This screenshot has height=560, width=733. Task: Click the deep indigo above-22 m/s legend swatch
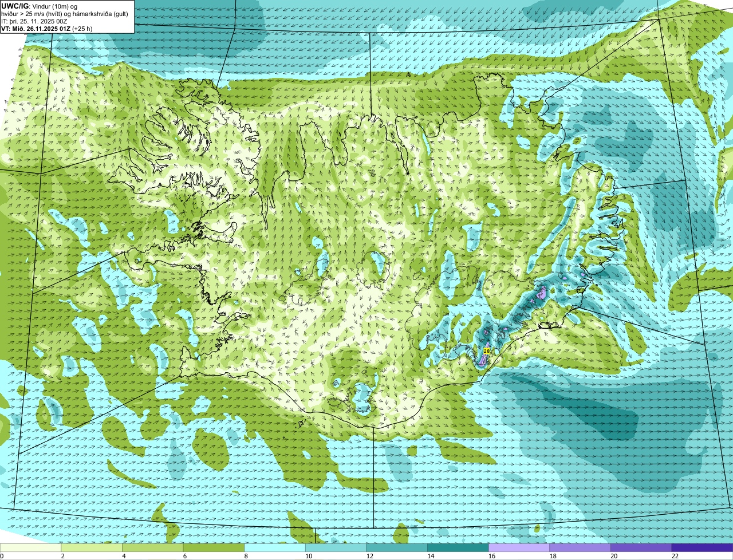702,547
